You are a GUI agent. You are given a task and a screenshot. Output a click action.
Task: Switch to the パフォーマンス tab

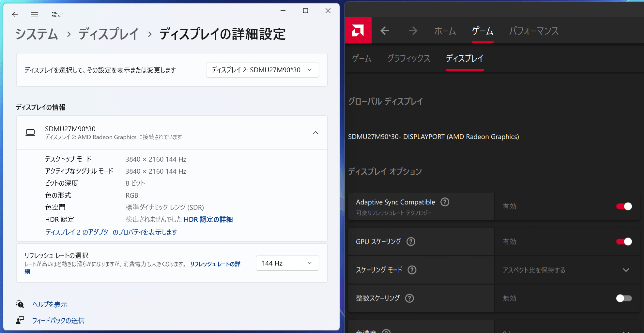[x=534, y=31]
